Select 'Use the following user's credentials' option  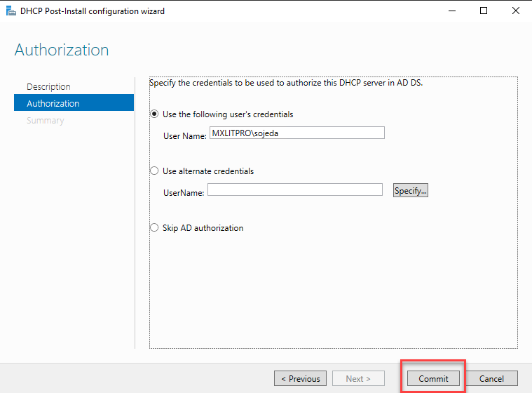(x=155, y=114)
